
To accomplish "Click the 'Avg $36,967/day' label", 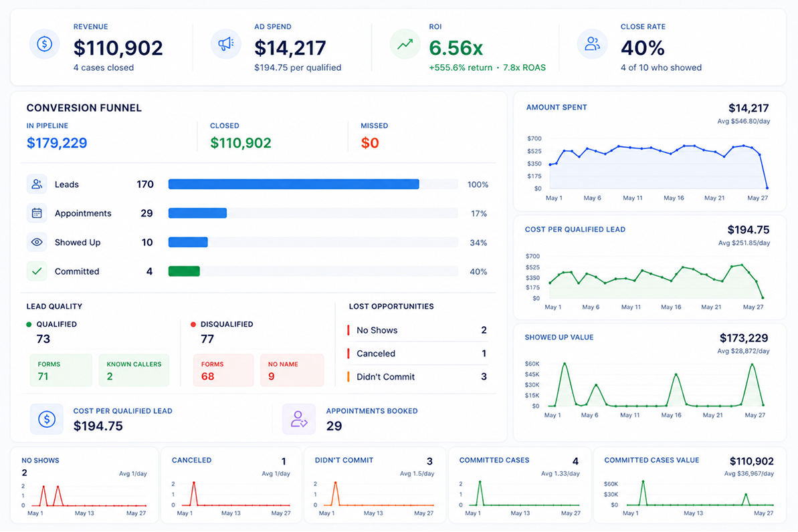I will tap(749, 473).
